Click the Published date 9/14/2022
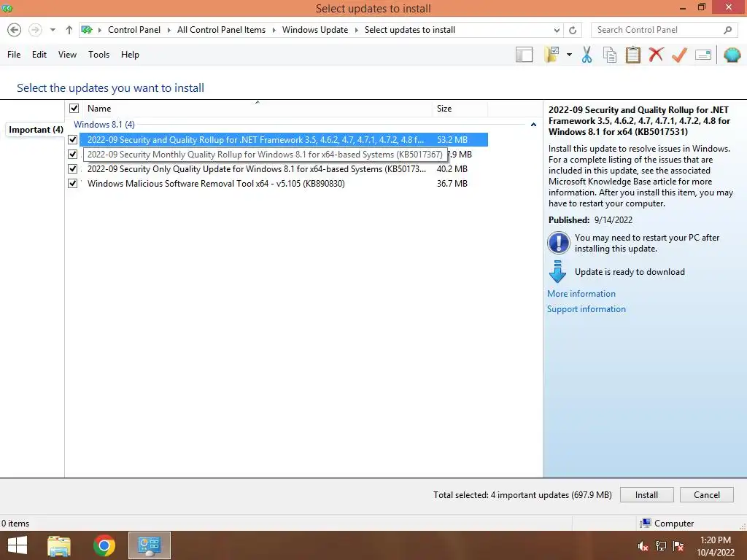This screenshot has width=747, height=560. point(613,220)
